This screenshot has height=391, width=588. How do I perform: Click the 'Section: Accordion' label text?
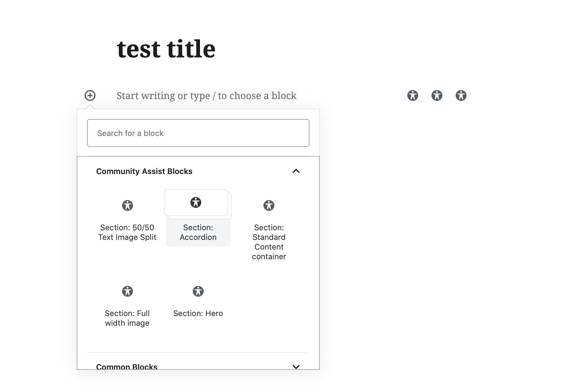coord(198,232)
